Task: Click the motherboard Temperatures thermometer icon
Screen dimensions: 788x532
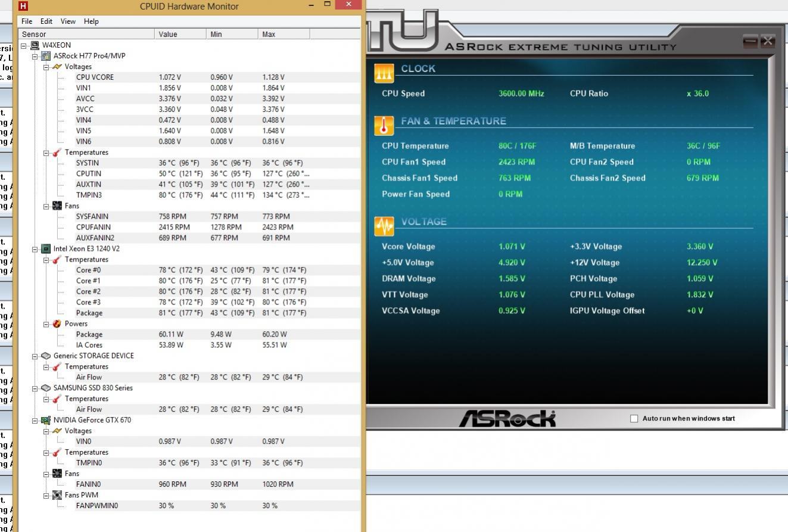Action: [57, 152]
